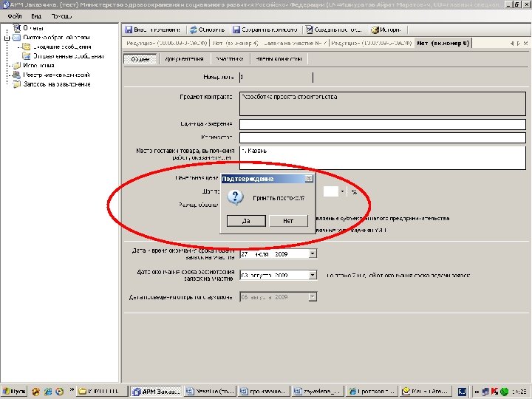532x399 pixels.
Task: Switch to the Участники tab
Action: click(x=230, y=58)
